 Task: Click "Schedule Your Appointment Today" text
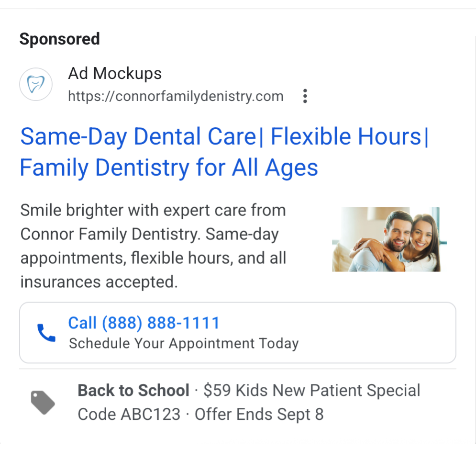184,344
